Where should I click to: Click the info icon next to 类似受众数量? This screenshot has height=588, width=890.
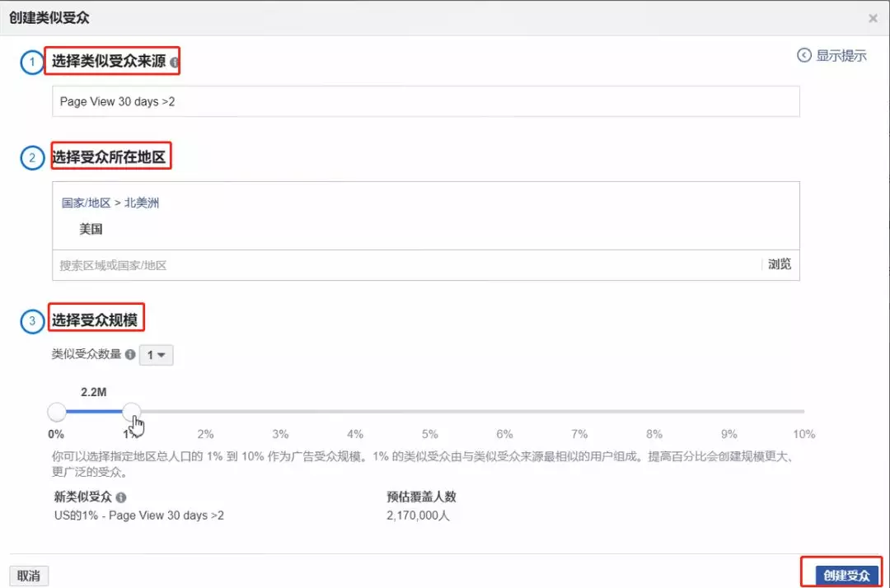point(132,354)
